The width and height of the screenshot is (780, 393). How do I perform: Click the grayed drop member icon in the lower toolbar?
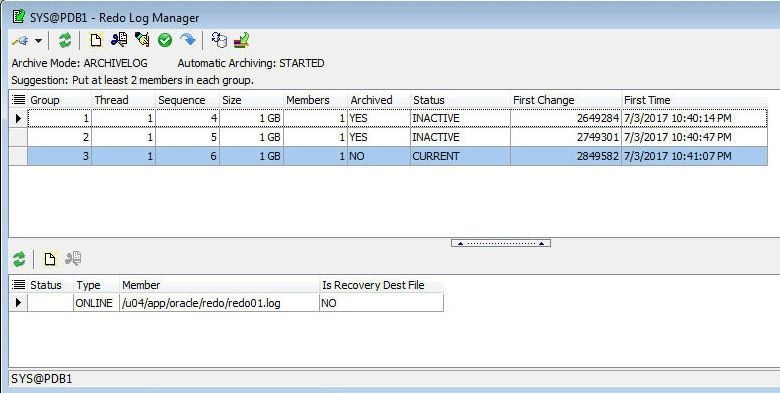73,259
